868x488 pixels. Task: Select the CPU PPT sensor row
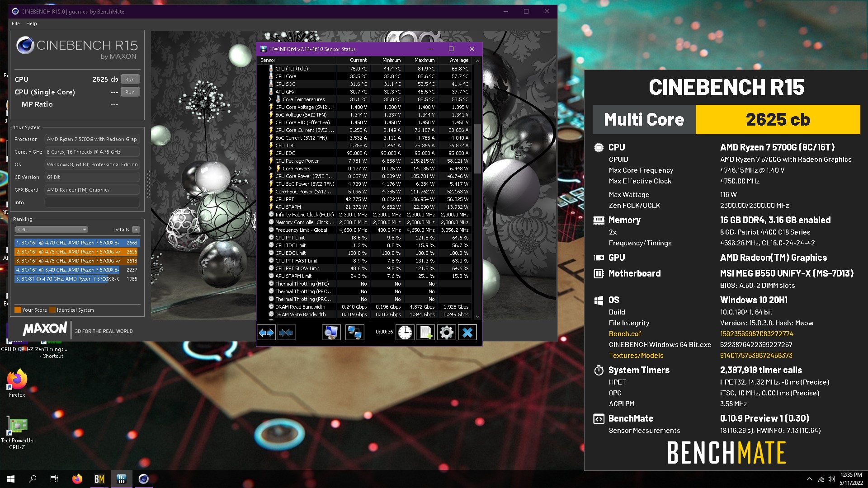364,199
